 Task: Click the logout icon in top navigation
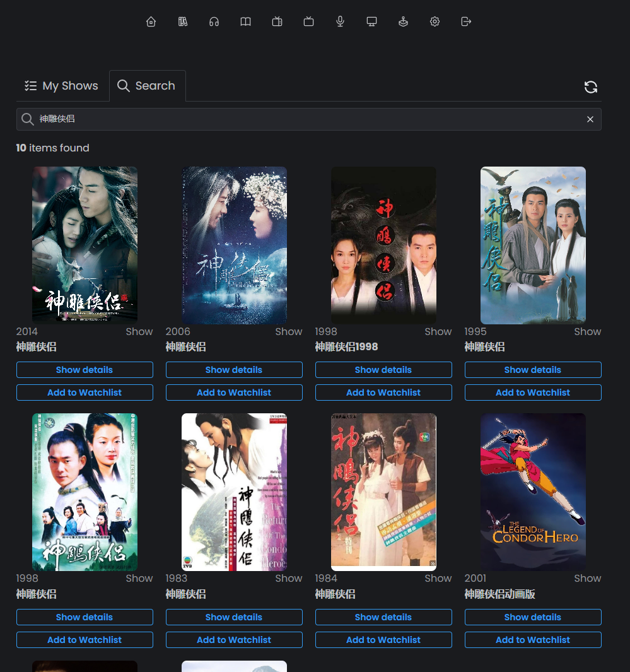coord(466,21)
